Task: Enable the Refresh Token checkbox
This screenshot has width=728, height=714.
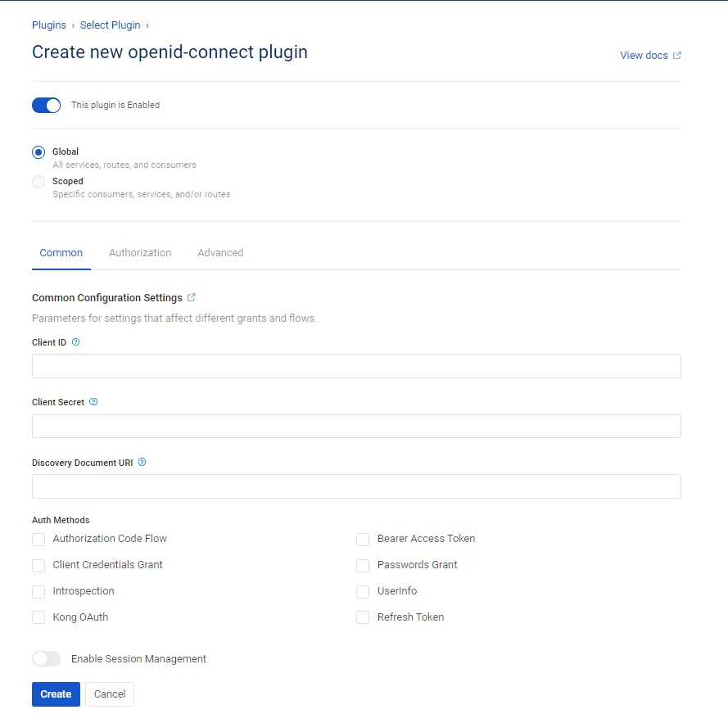Action: tap(363, 617)
